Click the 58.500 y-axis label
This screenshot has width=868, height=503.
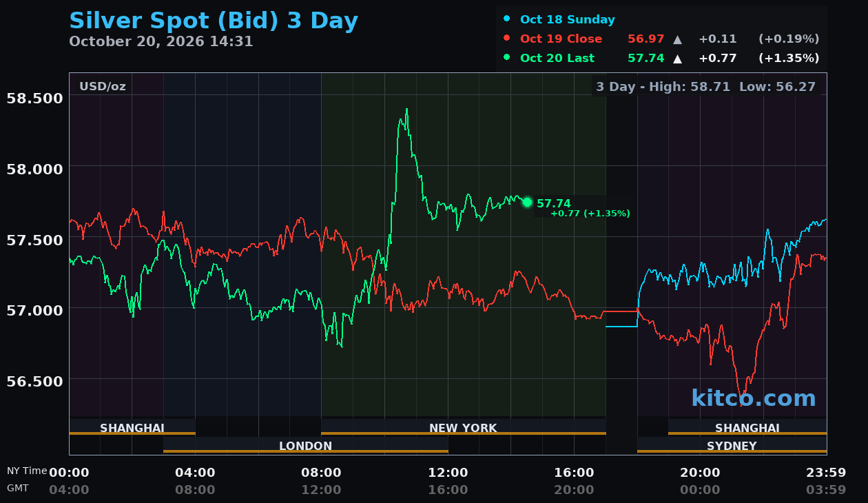pyautogui.click(x=34, y=98)
